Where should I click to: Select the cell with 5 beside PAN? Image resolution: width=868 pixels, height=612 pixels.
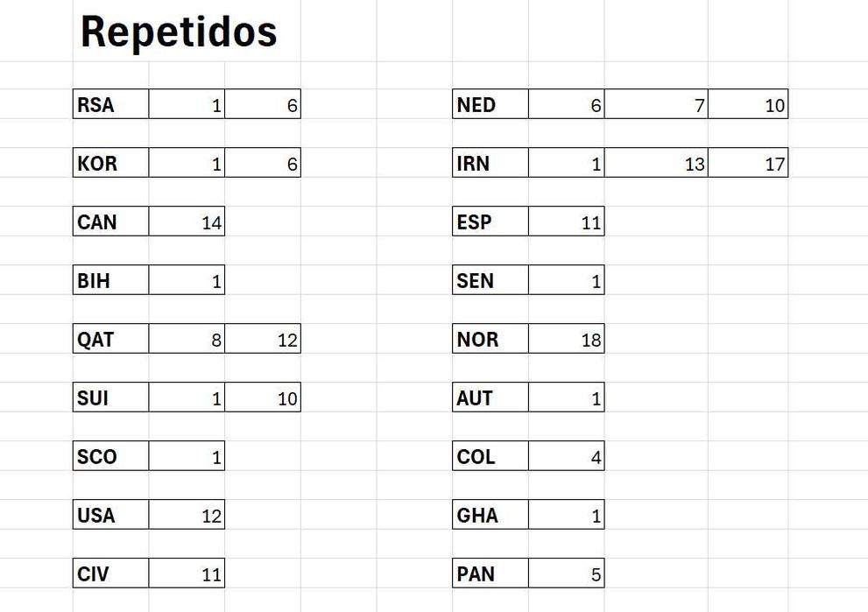(x=567, y=573)
